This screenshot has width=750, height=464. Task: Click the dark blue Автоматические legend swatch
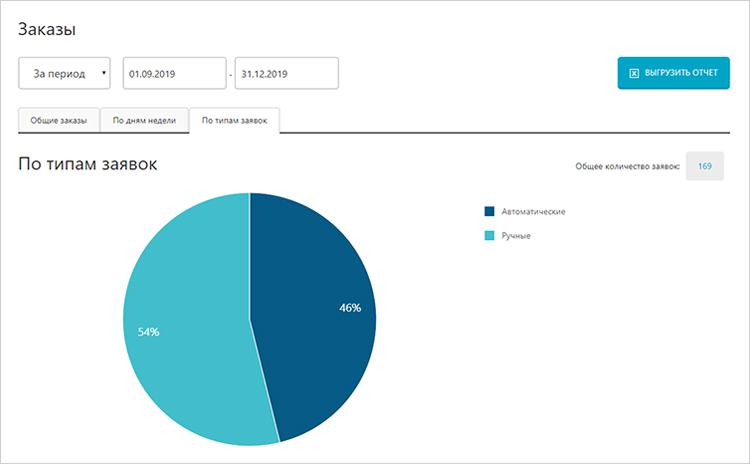point(489,212)
